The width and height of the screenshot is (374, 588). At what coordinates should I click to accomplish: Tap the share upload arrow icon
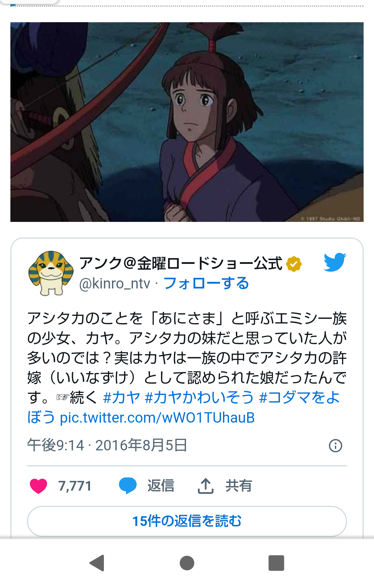[206, 486]
